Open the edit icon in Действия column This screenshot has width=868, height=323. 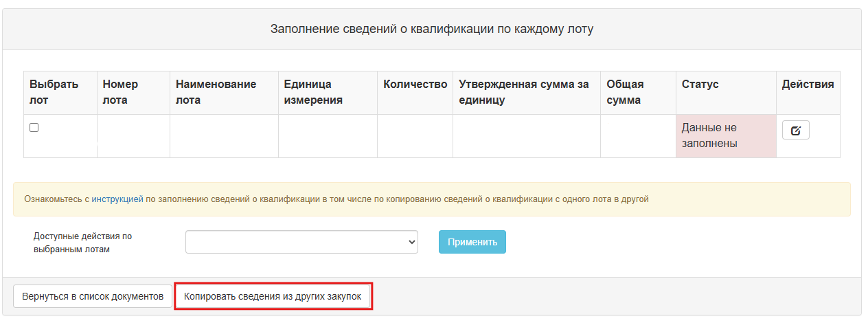[x=795, y=130]
